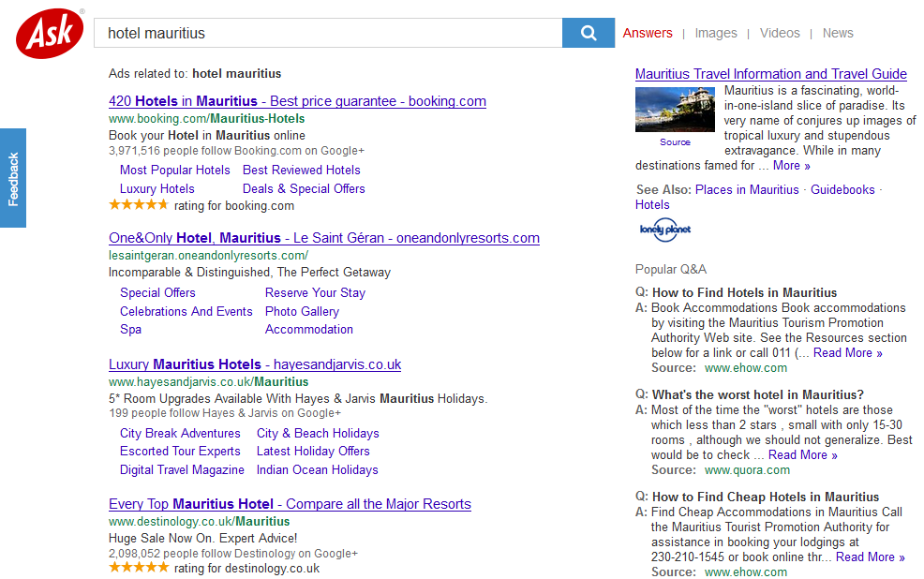Image resolution: width=924 pixels, height=579 pixels.
Task: Click '199 people follow Hayes & Jarvis' text
Action: click(x=225, y=413)
